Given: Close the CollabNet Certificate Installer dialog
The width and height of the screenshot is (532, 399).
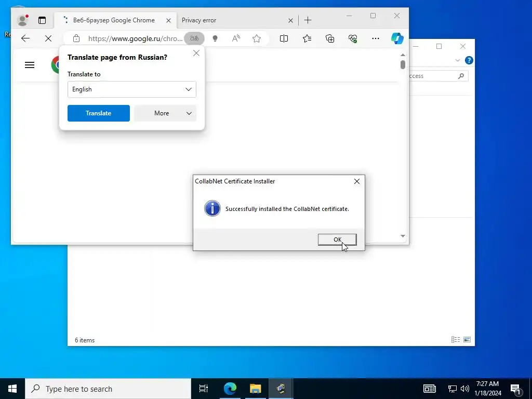Looking at the screenshot, I should point(356,181).
